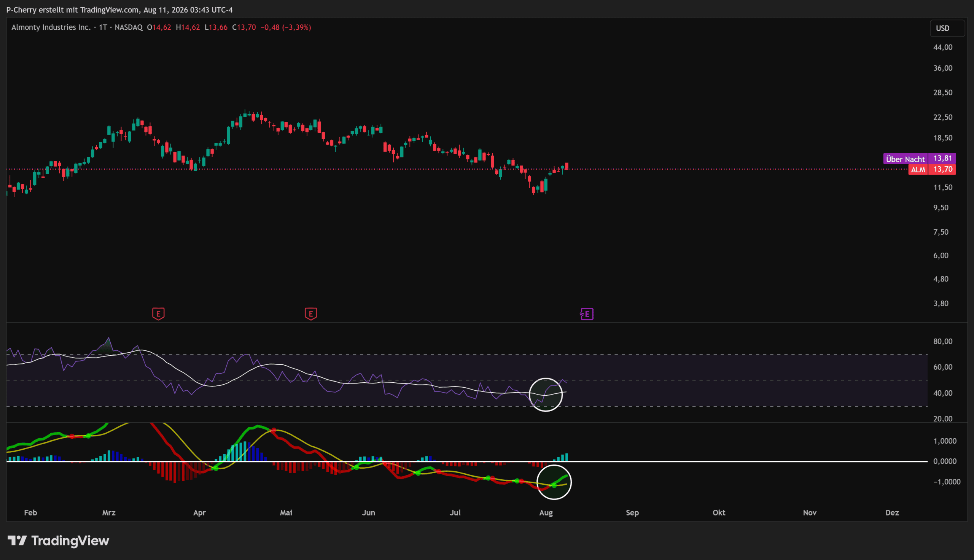Click "36,00" on the price axis

tap(943, 68)
